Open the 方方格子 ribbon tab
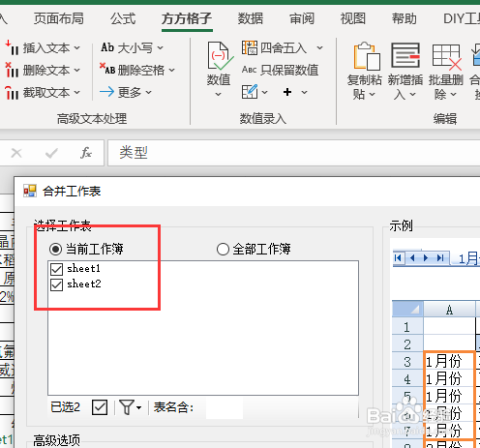This screenshot has height=448, width=480. pos(187,18)
